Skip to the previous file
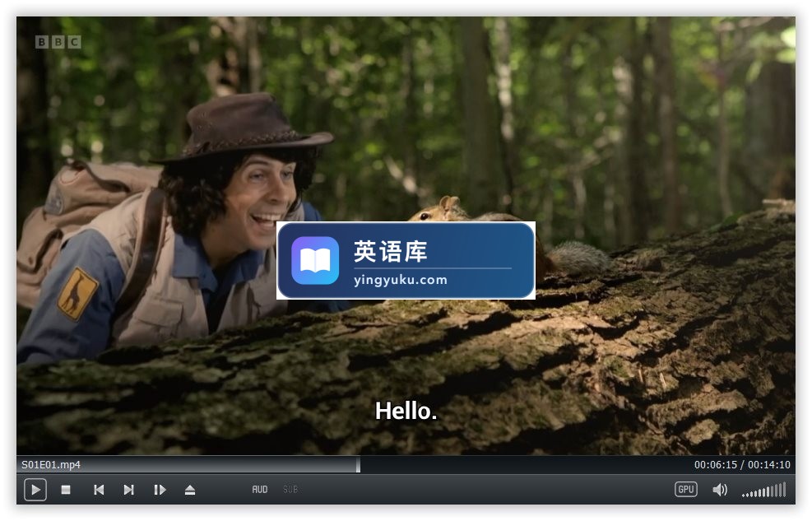 [x=99, y=490]
